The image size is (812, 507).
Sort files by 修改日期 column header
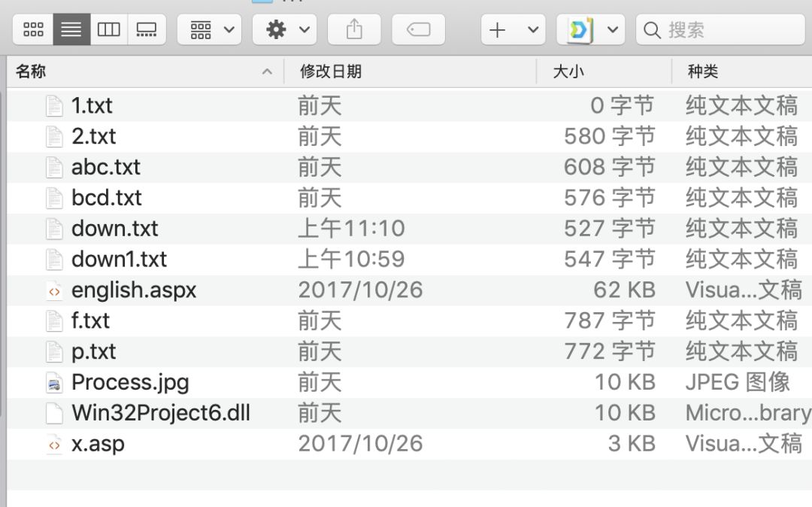tap(410, 71)
